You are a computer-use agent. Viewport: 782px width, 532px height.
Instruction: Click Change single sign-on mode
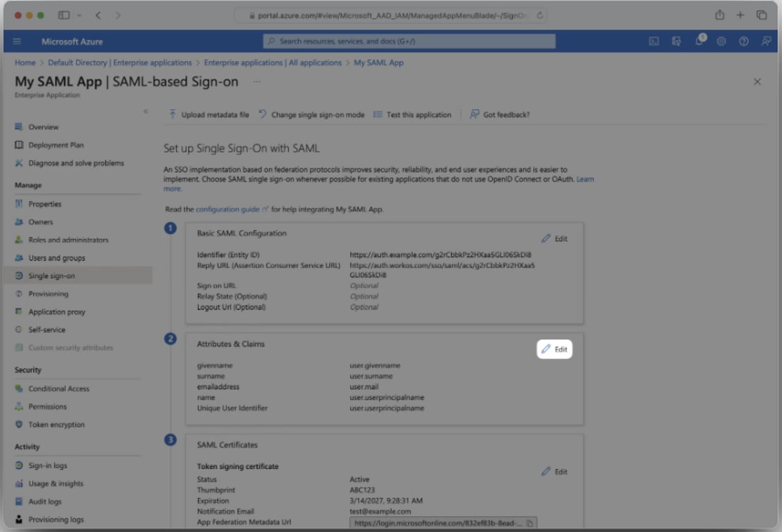coord(312,114)
